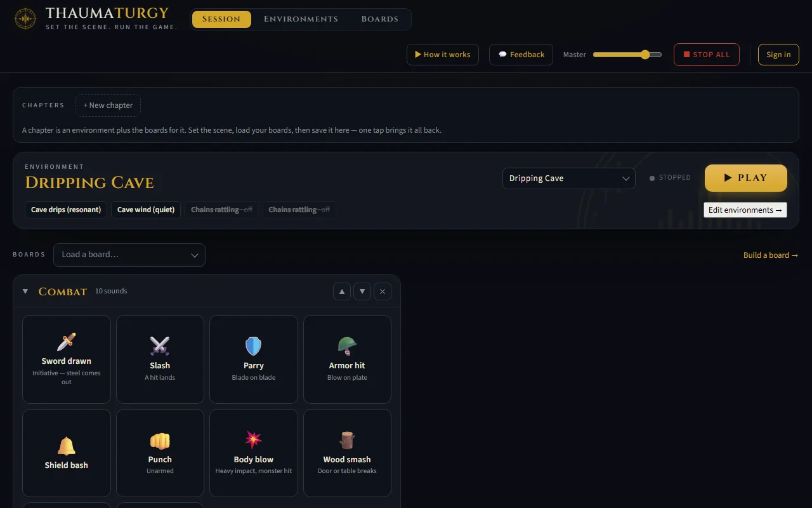812x508 pixels.
Task: Move the Combat board up
Action: tap(342, 291)
